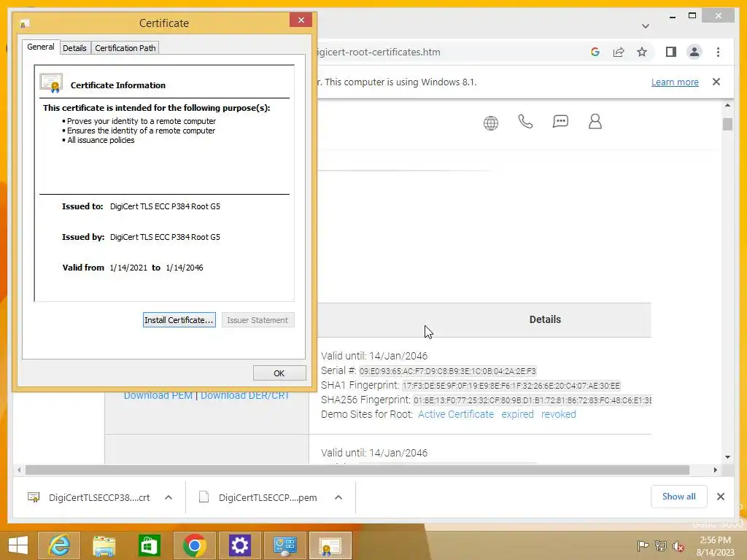Viewport: 747px width, 560px height.
Task: Open the Download DER/CRT link
Action: [245, 395]
